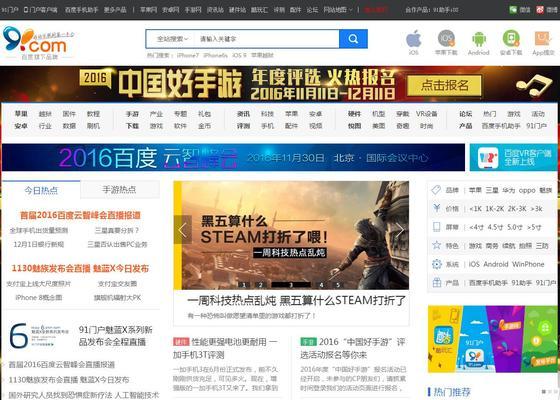Click the green 手游 tag before 中国好手游 article
This screenshot has width=560, height=400.
tap(308, 342)
